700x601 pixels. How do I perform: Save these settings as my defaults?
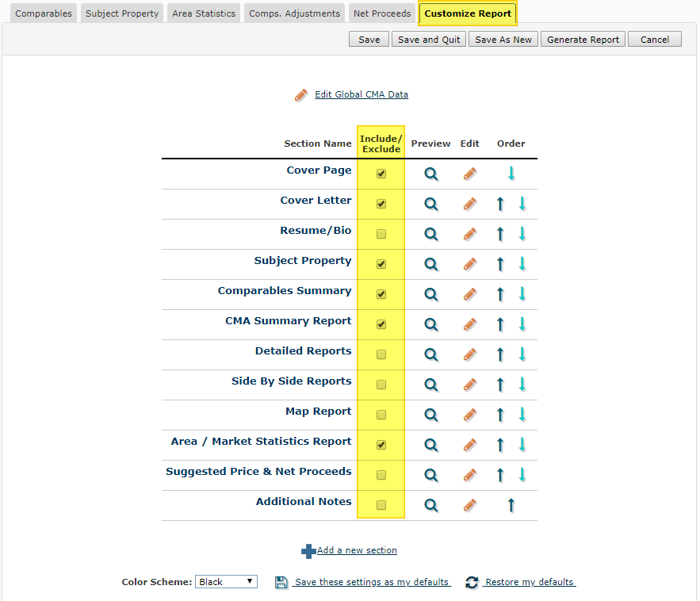click(x=372, y=582)
